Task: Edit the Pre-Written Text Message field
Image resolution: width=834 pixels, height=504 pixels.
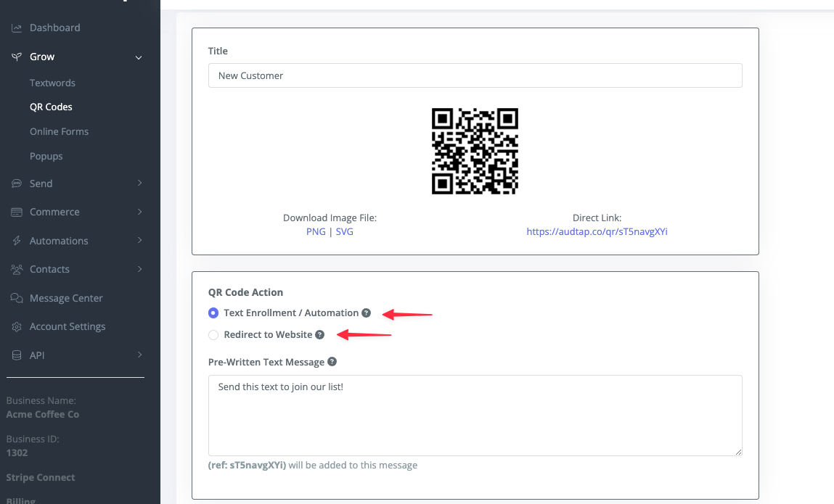Action: pos(475,415)
